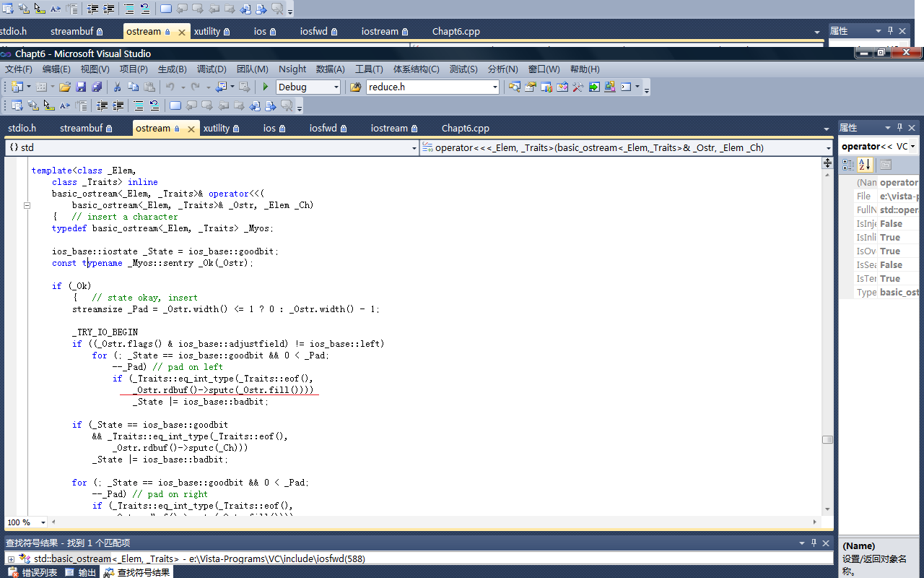The image size is (924, 578).
Task: Open the 帮助(H) menu
Action: [x=585, y=69]
